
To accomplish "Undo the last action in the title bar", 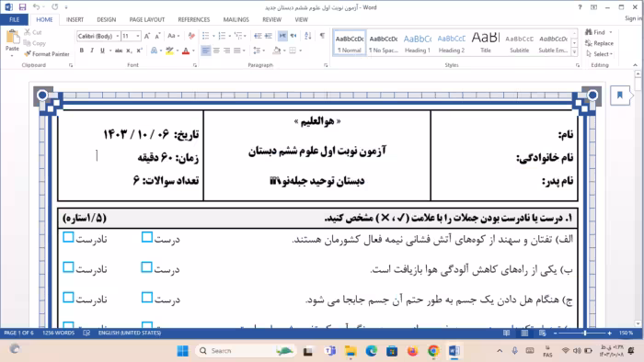I will pos(36,7).
